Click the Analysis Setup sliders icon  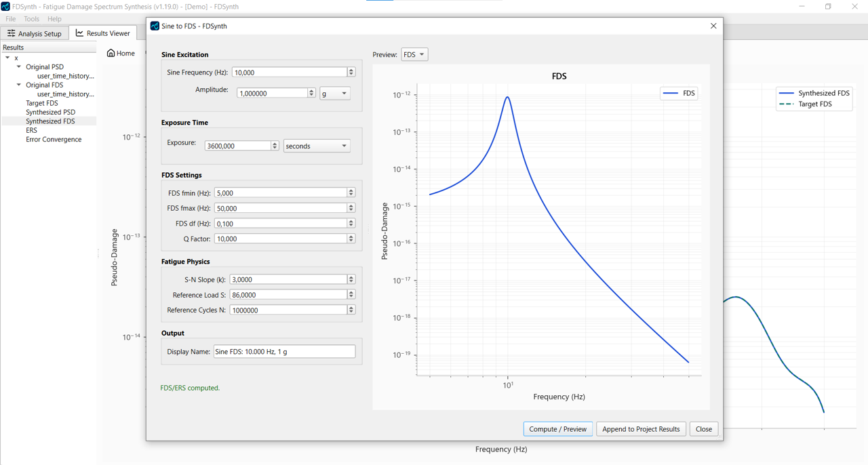(12, 33)
